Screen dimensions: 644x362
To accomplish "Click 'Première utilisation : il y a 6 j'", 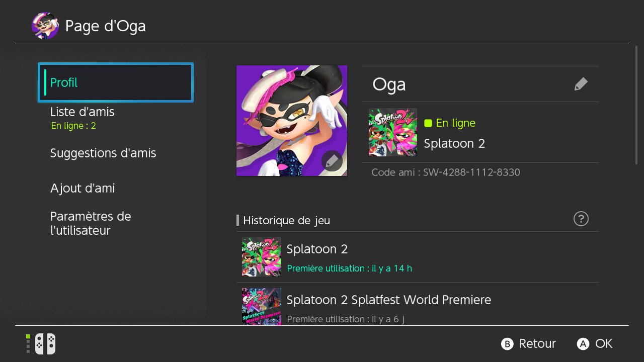I will [346, 319].
